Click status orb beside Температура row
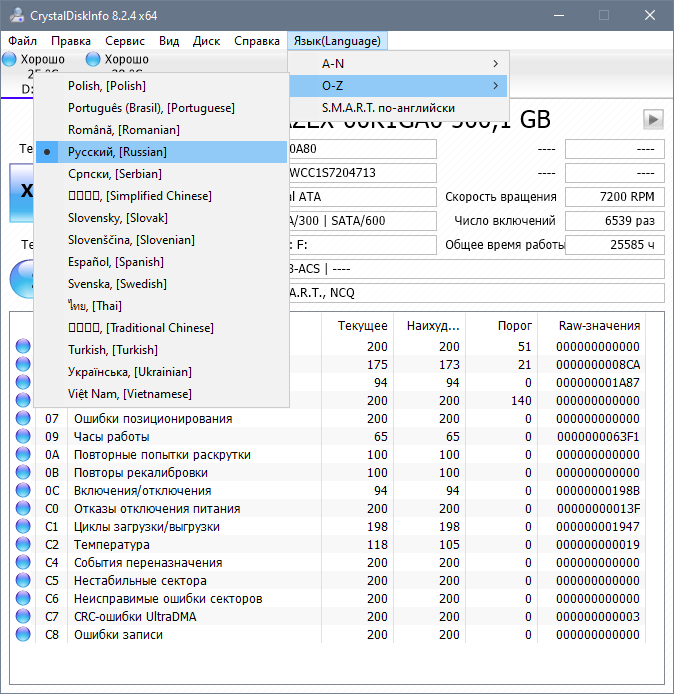Viewport: 674px width, 694px height. [x=23, y=545]
